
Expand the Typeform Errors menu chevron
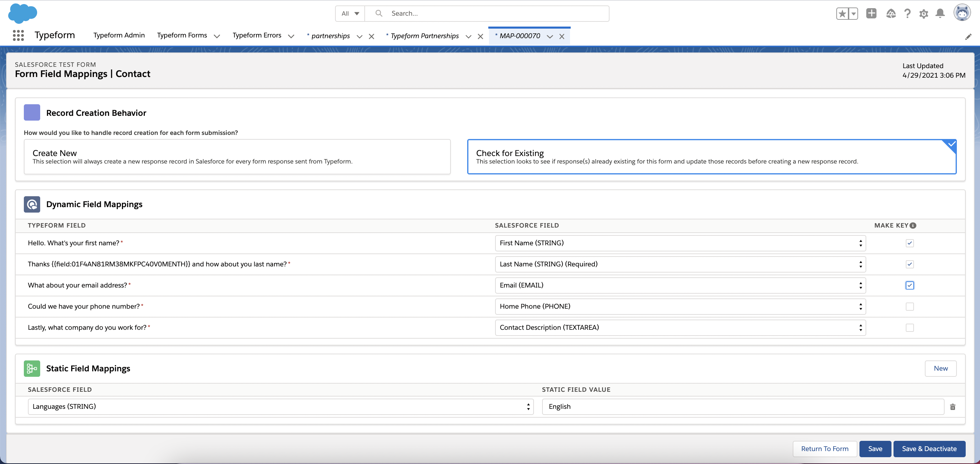(x=291, y=36)
